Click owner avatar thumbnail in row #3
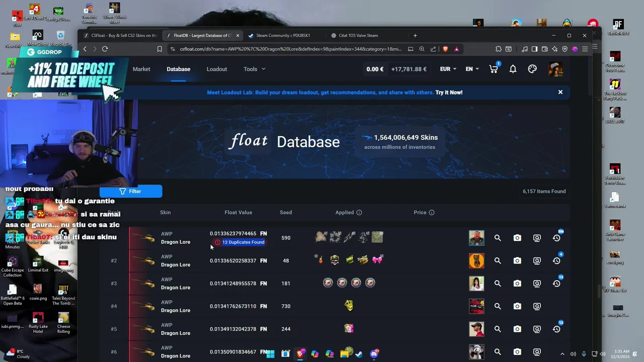644x362 pixels. [476, 284]
